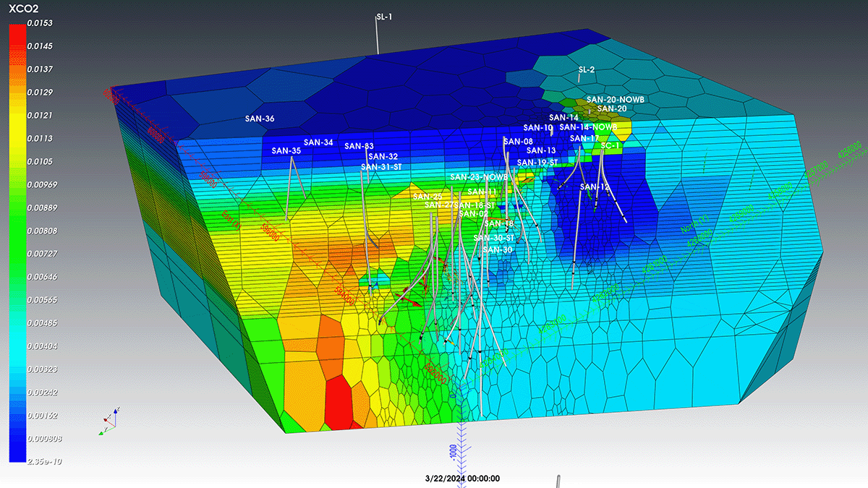Click the SC-1 well label
Viewport: 868px width, 488px height.
point(611,145)
